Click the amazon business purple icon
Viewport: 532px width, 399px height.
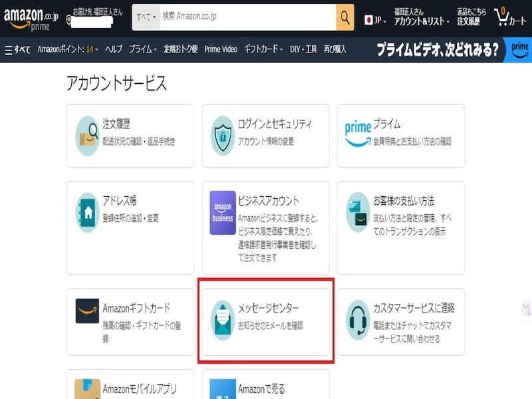point(223,213)
